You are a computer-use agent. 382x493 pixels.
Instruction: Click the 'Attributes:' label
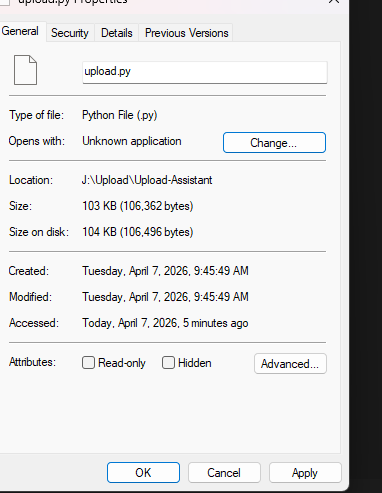tap(32, 362)
